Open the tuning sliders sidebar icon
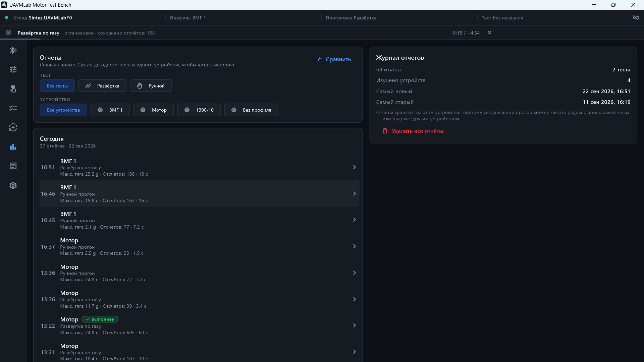Screen dimensions: 644x362 [x=13, y=70]
